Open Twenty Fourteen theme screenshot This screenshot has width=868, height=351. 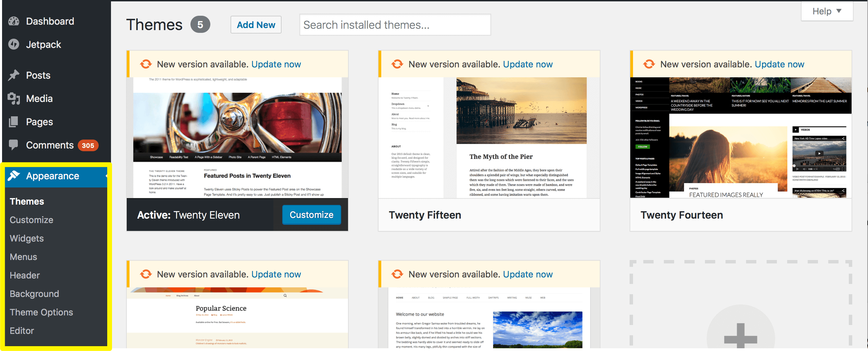click(x=741, y=138)
